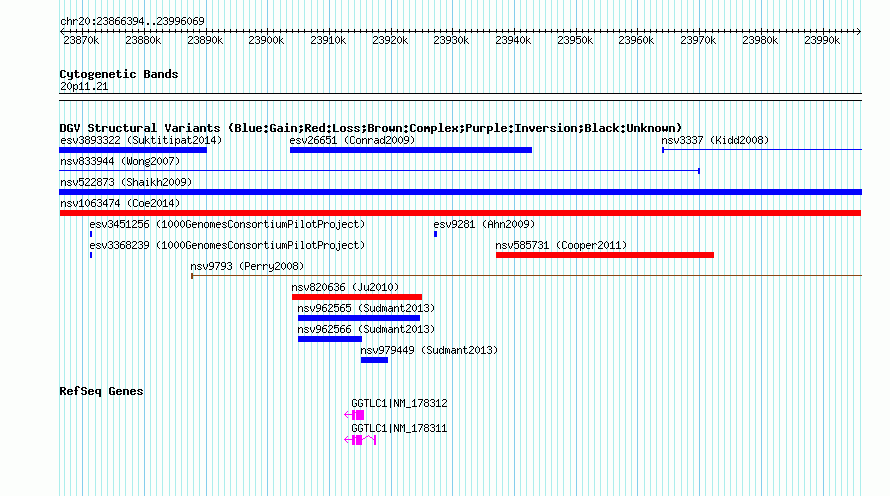Click the esv26651 (Conrad2009) label text

point(352,140)
